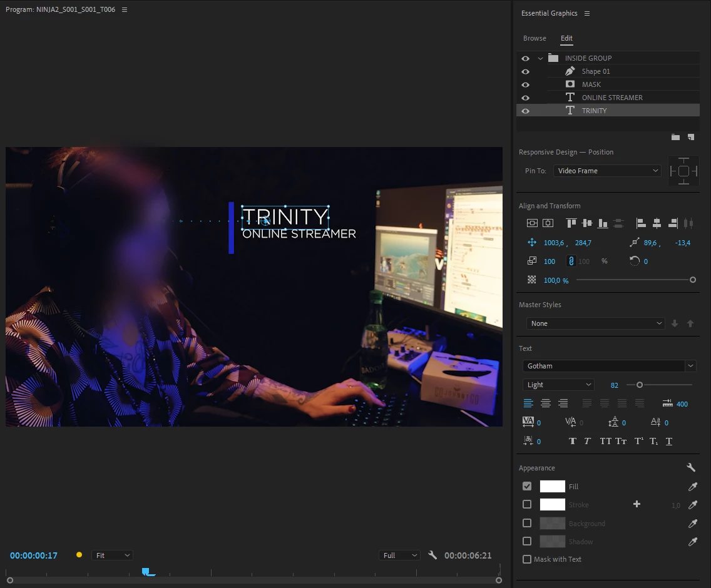This screenshot has width=711, height=588.
Task: Click the white Fill color swatch
Action: coord(552,487)
